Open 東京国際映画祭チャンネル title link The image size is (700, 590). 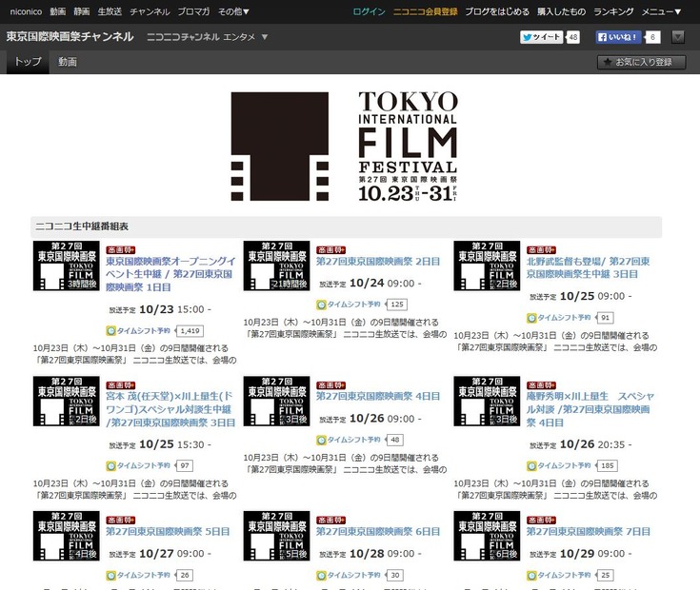pos(70,36)
